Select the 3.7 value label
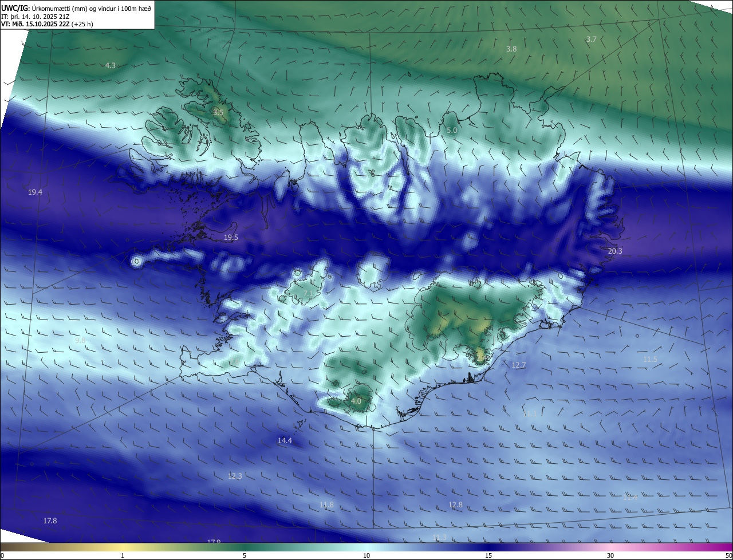Viewport: 733px width, 560px height. coord(592,39)
